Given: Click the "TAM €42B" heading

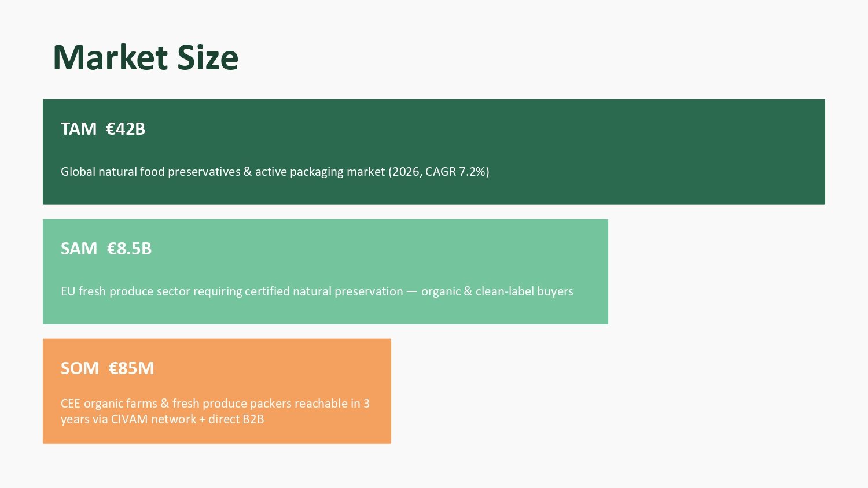Looking at the screenshot, I should click(x=103, y=129).
